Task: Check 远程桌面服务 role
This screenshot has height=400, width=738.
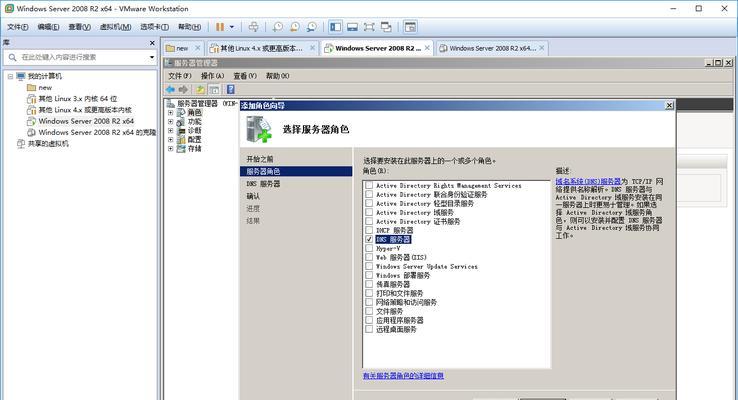Action: tap(369, 329)
